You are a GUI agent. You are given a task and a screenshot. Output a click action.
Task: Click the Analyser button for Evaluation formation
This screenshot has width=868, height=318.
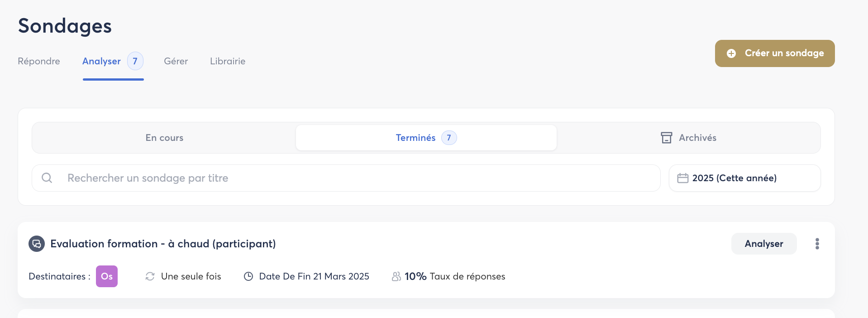coord(763,244)
